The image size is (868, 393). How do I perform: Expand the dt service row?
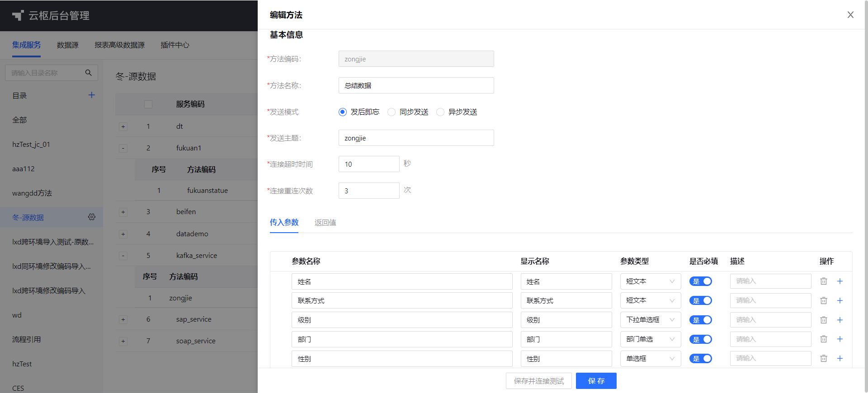pos(123,126)
